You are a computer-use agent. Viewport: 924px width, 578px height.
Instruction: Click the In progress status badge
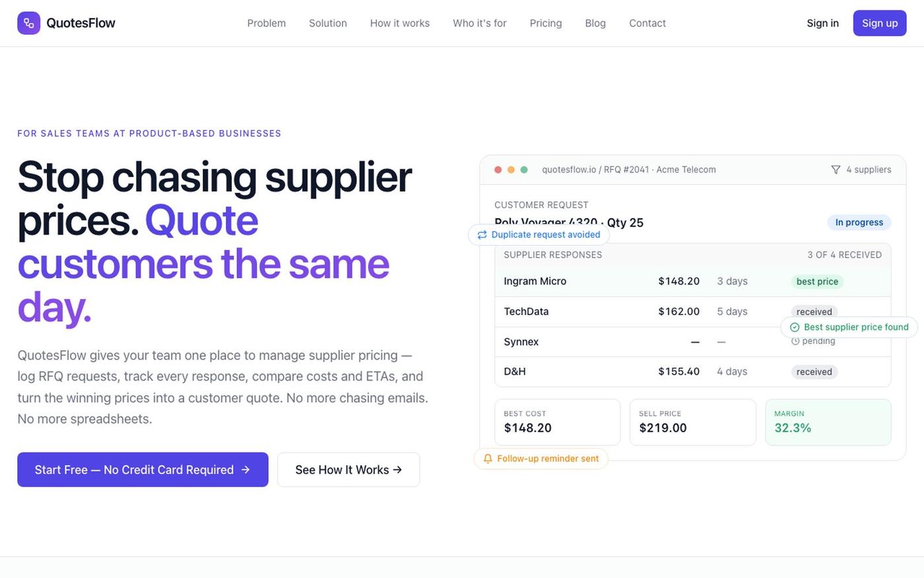pos(859,222)
